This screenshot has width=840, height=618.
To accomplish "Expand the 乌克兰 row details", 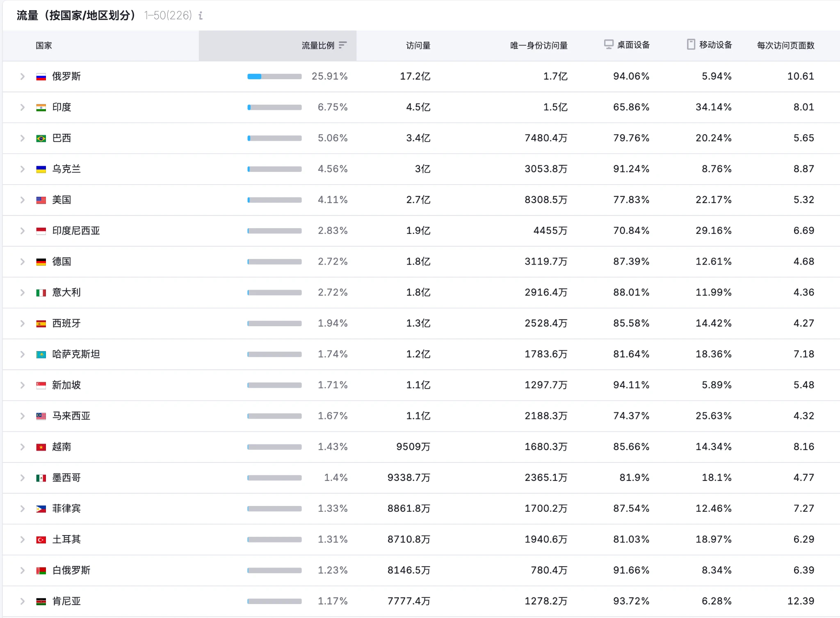I will tap(23, 169).
